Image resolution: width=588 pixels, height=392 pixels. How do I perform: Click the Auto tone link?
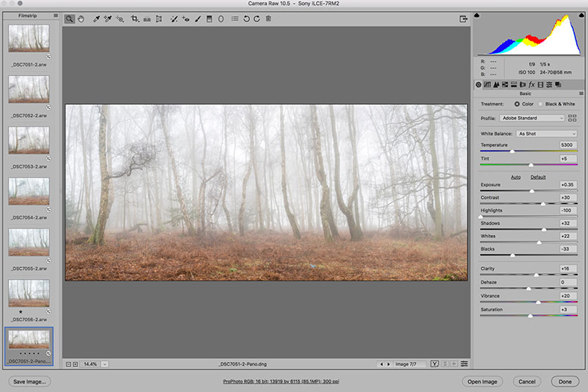point(516,177)
